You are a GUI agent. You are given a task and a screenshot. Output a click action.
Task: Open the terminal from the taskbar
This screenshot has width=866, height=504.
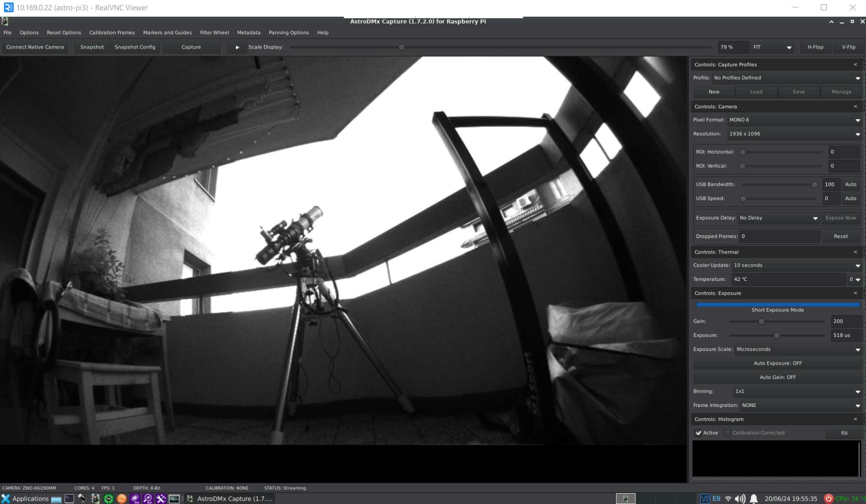pyautogui.click(x=69, y=499)
